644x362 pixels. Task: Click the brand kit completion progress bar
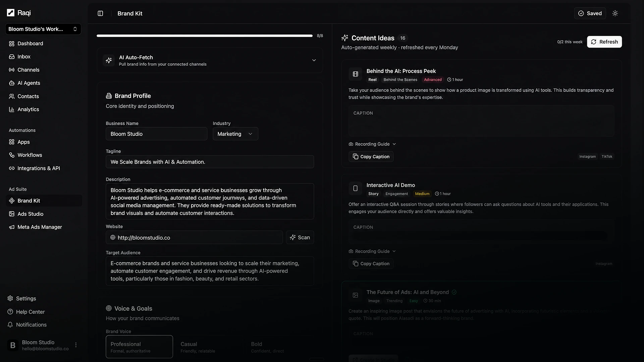[205, 36]
